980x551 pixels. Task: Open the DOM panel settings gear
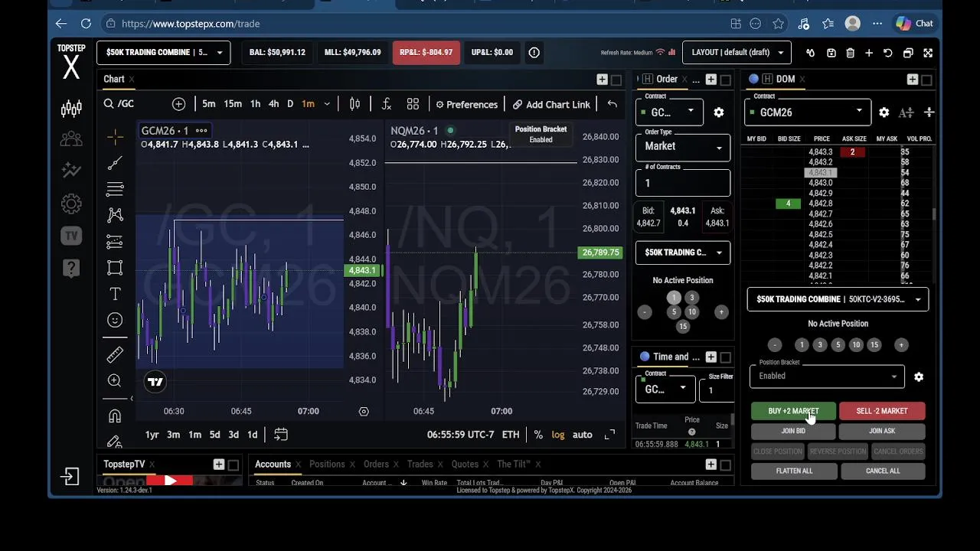[884, 112]
